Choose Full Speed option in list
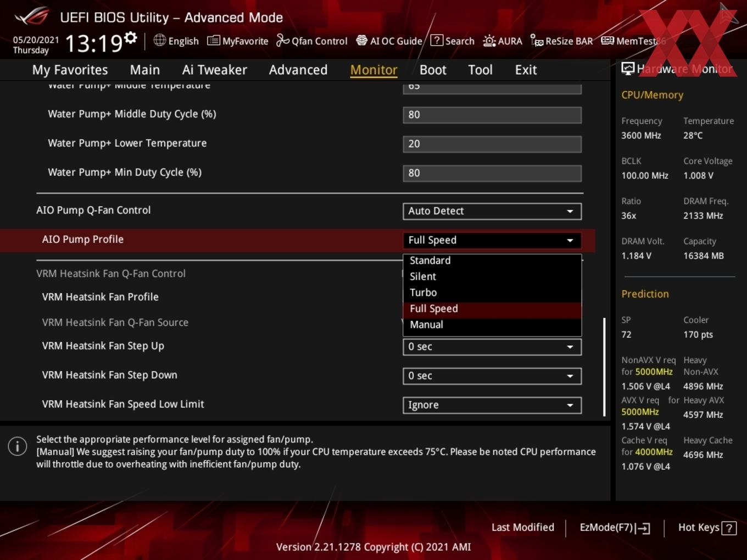Image resolution: width=747 pixels, height=560 pixels. (x=492, y=309)
